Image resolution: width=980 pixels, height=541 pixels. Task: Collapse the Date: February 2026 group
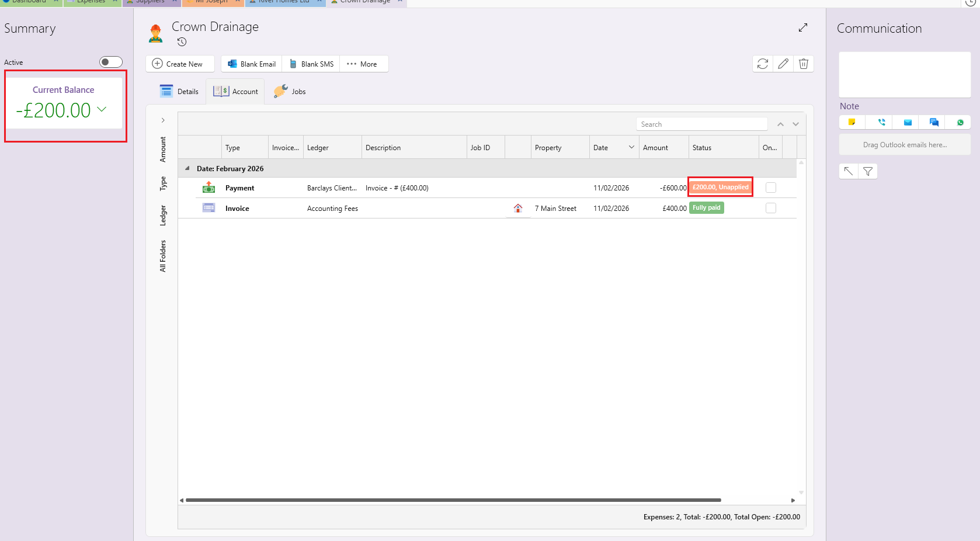coord(187,168)
